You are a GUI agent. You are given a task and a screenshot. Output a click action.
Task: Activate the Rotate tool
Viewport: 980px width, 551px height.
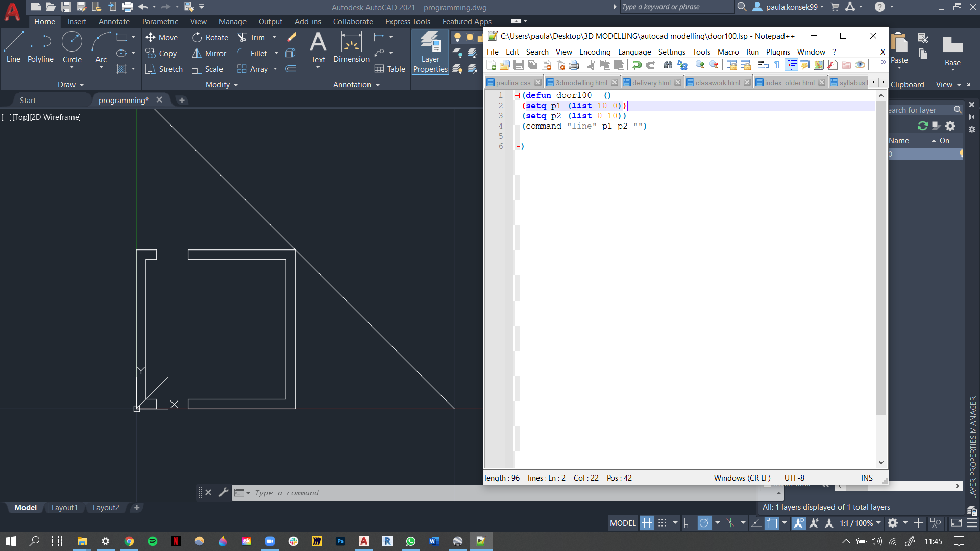(x=210, y=38)
